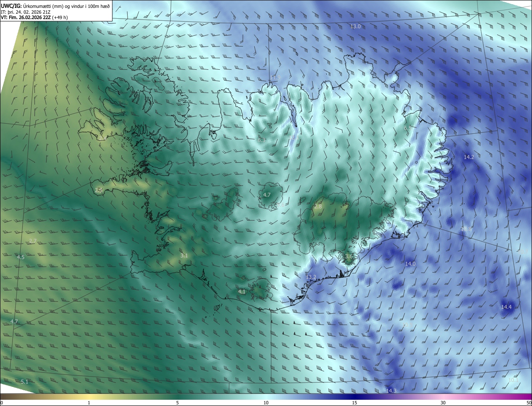
Task: Click the '3.6' value label
Action: click(x=349, y=256)
